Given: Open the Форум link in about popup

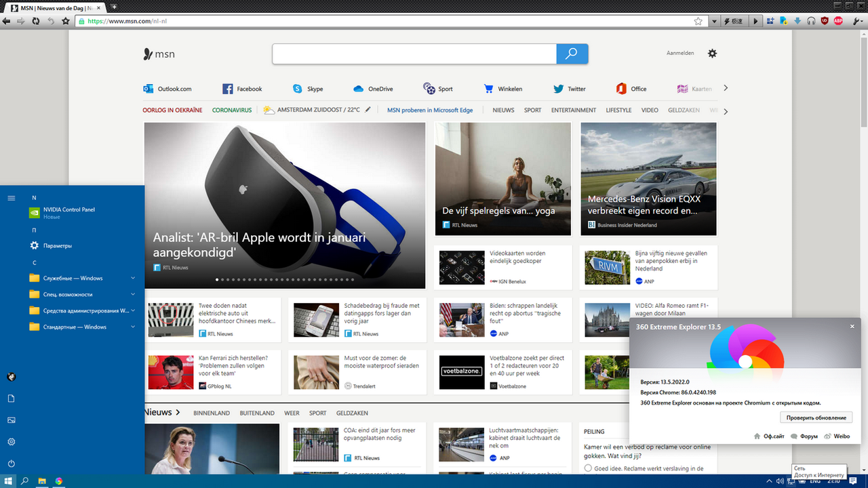Looking at the screenshot, I should 804,436.
